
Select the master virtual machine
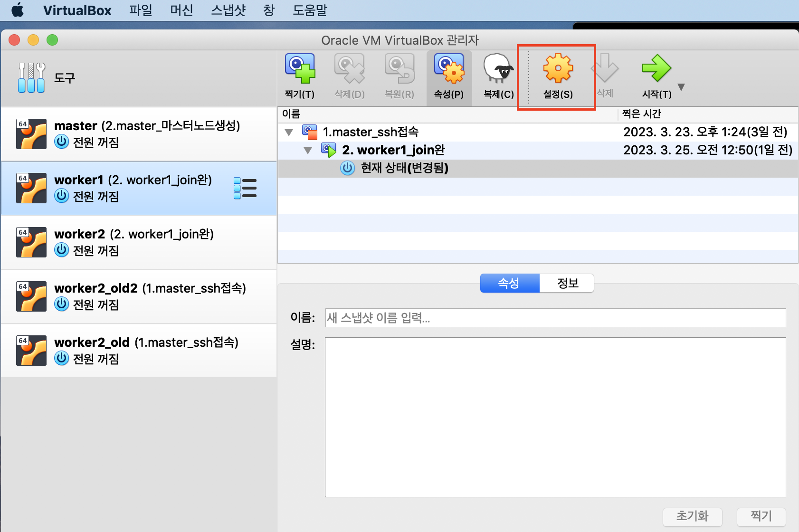click(139, 134)
